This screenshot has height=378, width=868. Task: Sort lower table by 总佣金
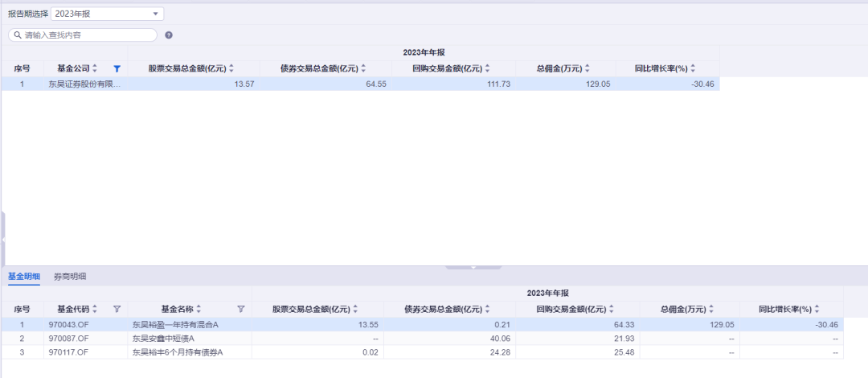tap(711, 309)
